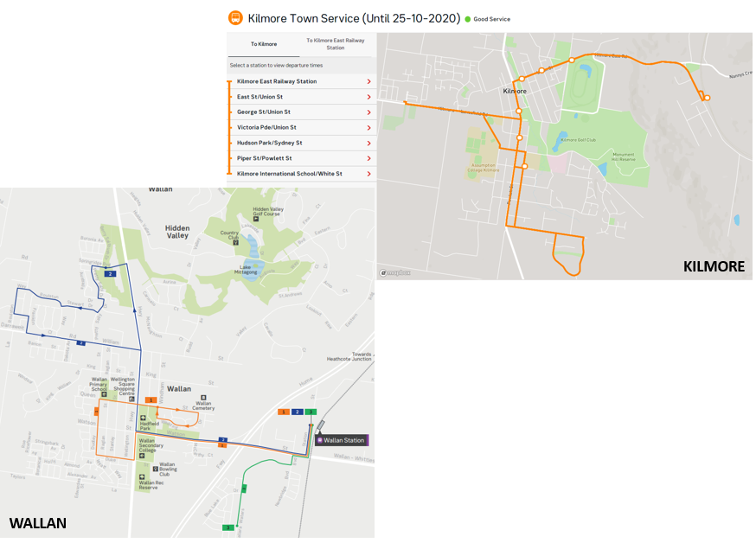
Task: Open the mapbox attribution link
Action: [394, 273]
